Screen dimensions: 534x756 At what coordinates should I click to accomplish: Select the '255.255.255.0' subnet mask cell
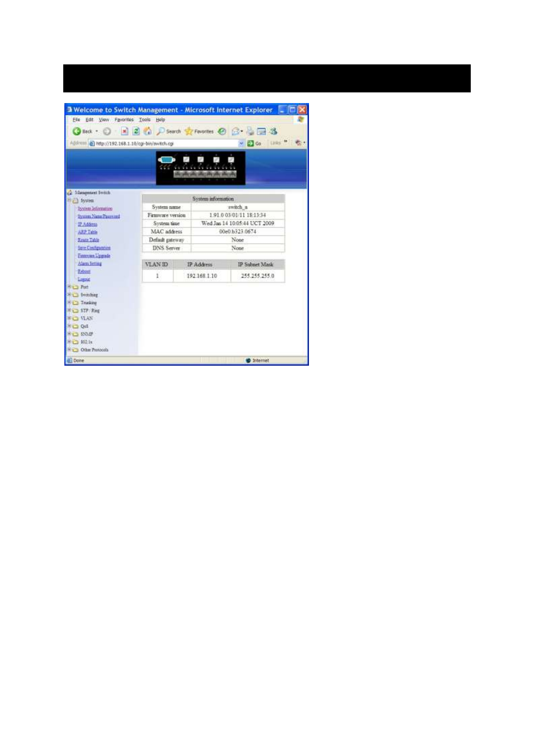(x=257, y=276)
